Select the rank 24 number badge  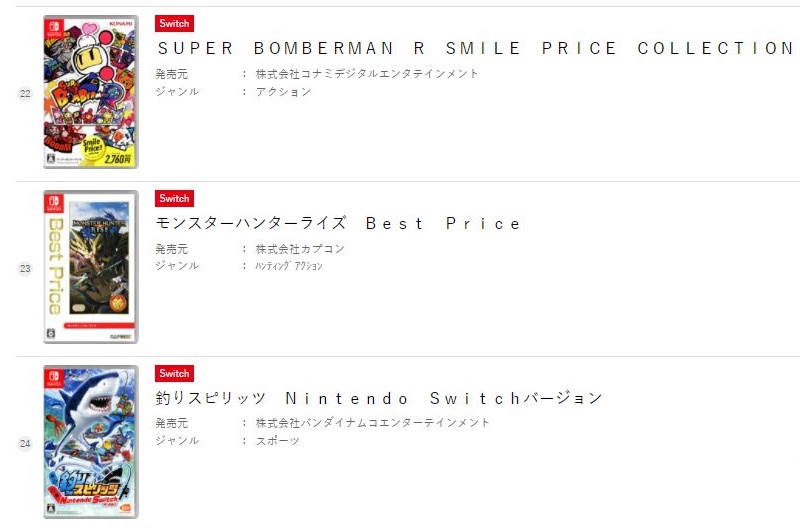pyautogui.click(x=25, y=443)
